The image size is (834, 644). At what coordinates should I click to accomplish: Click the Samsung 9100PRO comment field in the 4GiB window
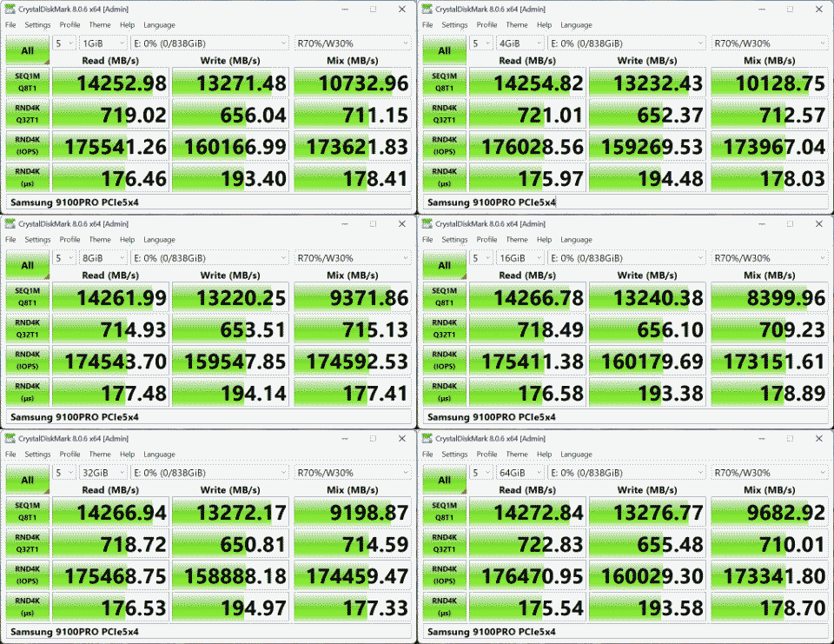pos(625,202)
